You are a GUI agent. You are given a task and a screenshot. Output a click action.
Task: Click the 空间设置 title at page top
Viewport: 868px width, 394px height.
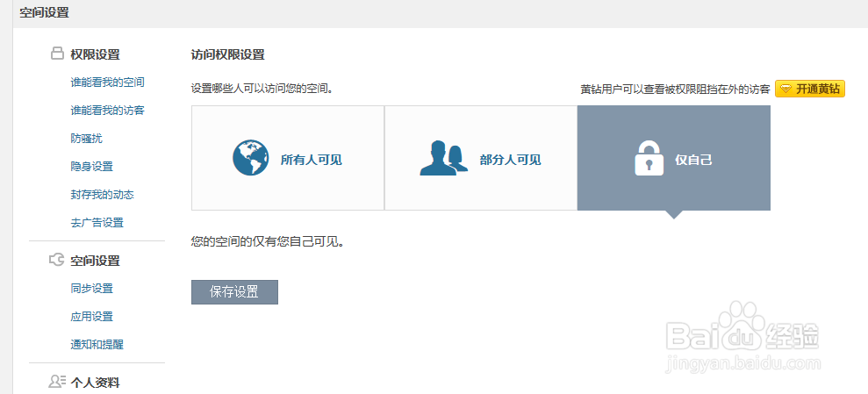click(x=44, y=13)
